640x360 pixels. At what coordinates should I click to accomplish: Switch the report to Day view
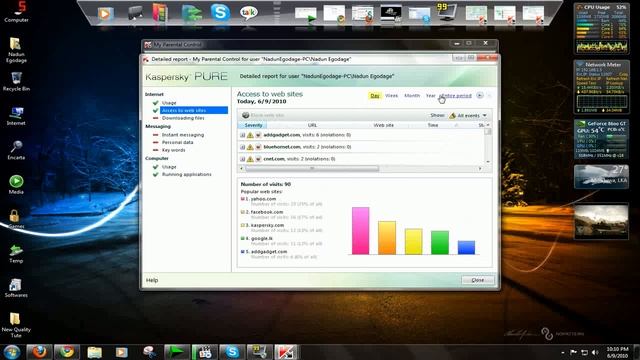click(375, 96)
